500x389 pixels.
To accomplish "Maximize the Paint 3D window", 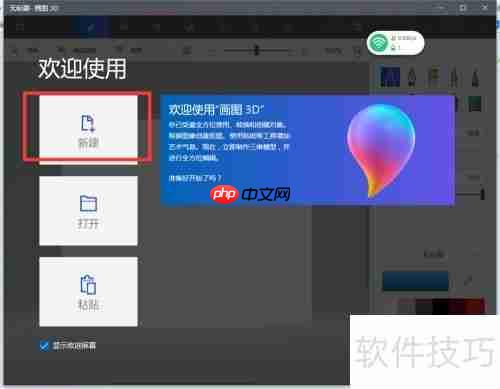I will pos(463,7).
